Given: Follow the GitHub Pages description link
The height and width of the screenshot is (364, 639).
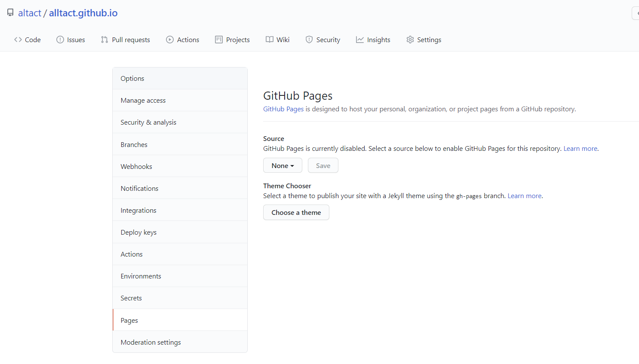Looking at the screenshot, I should point(283,109).
